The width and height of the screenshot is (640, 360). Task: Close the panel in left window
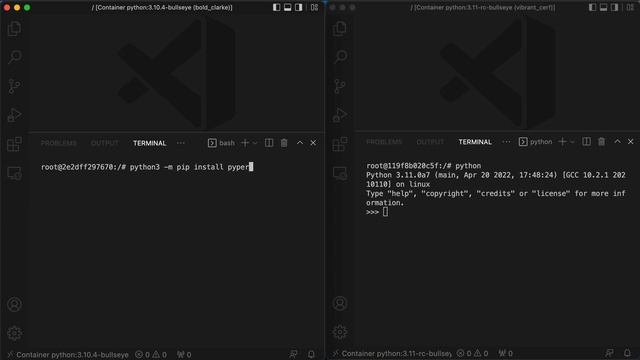point(313,143)
